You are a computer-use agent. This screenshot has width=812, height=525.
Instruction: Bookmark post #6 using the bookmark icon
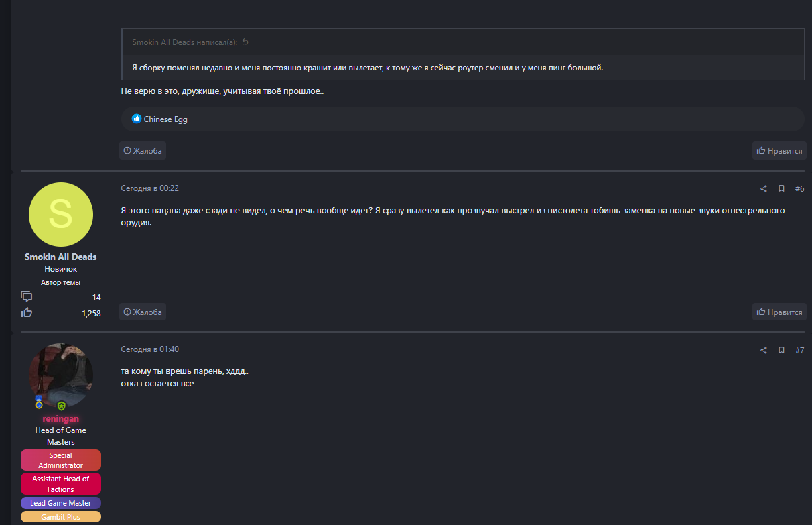(781, 189)
